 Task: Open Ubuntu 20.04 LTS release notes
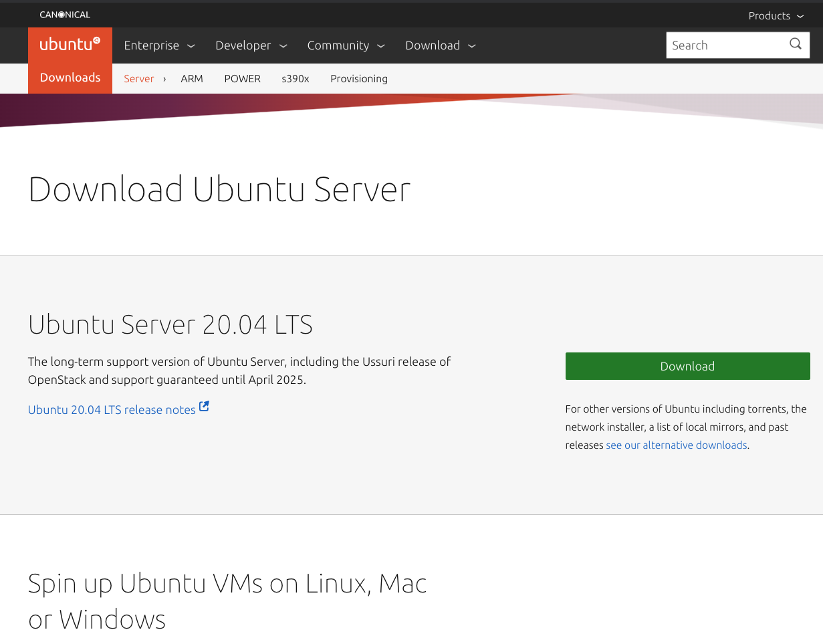110,409
